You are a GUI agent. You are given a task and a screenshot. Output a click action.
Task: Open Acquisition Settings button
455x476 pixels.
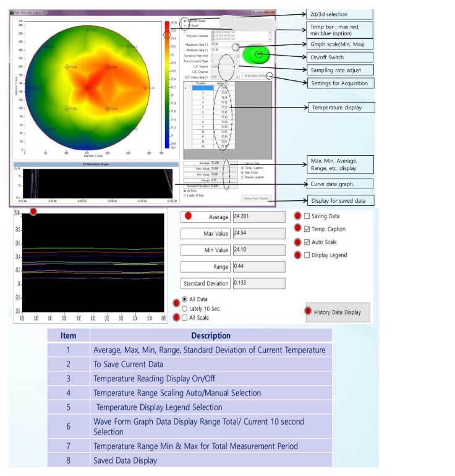pos(255,75)
